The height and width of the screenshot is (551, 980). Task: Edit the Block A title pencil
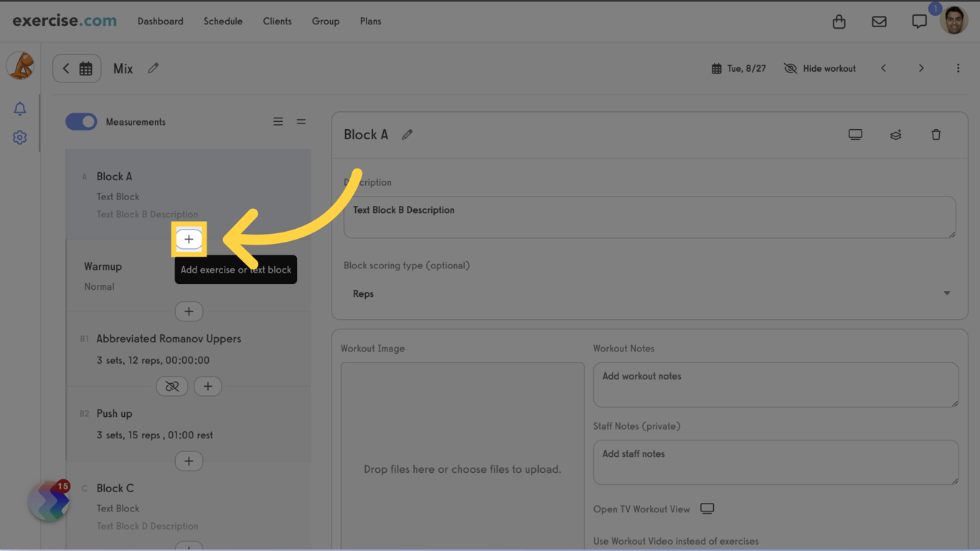click(407, 135)
